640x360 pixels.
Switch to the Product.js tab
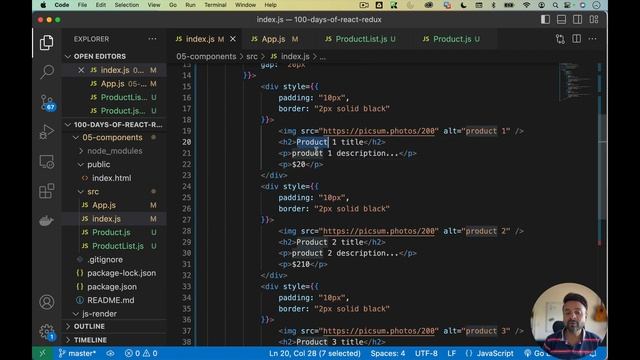452,39
